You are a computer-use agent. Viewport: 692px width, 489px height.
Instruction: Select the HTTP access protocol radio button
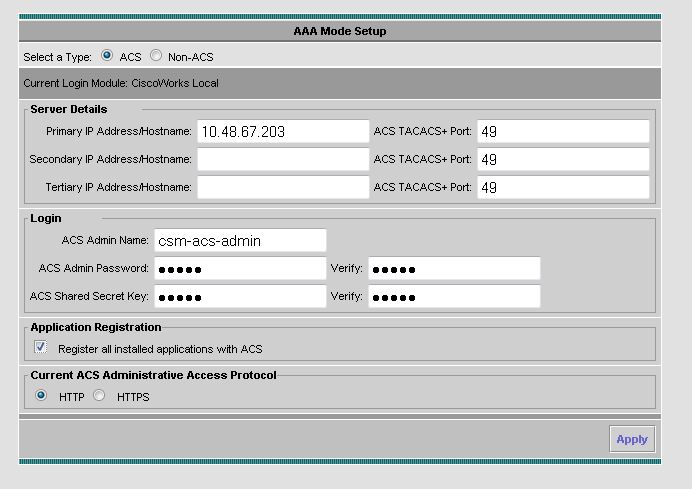(41, 395)
